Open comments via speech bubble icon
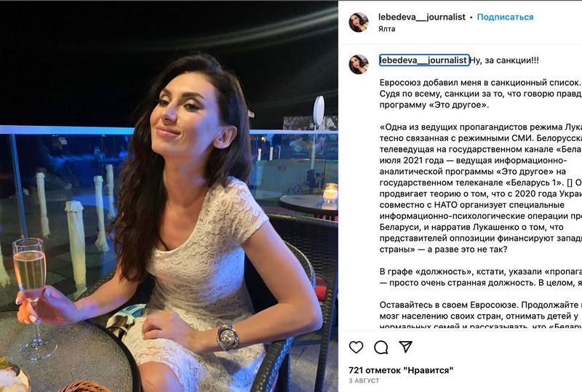This screenshot has height=392, width=582. (x=380, y=347)
